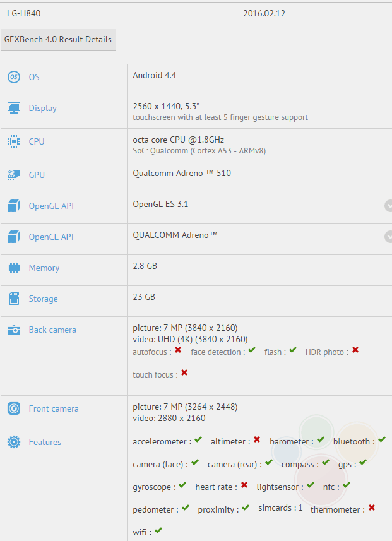The image size is (392, 541).
Task: Click the 2.8 GB memory value
Action: (145, 266)
